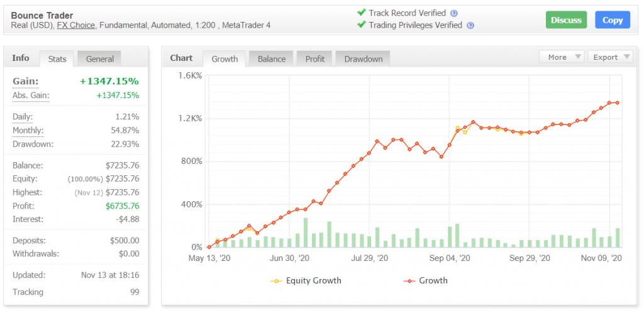
Task: Click help icon beside Trading Privileges Verified
Action: (470, 26)
